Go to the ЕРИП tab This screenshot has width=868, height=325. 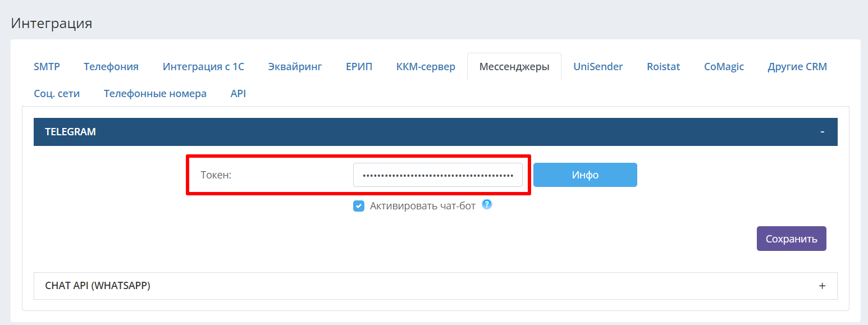359,66
